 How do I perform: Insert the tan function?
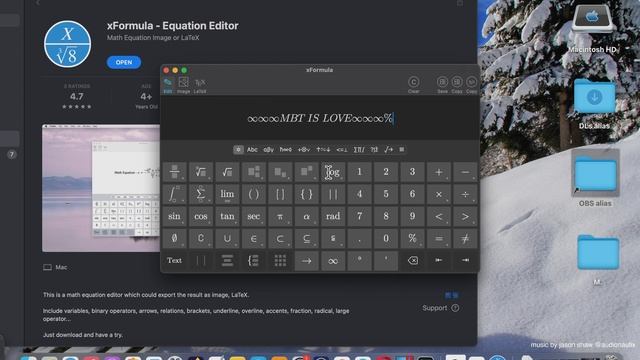pos(227,216)
